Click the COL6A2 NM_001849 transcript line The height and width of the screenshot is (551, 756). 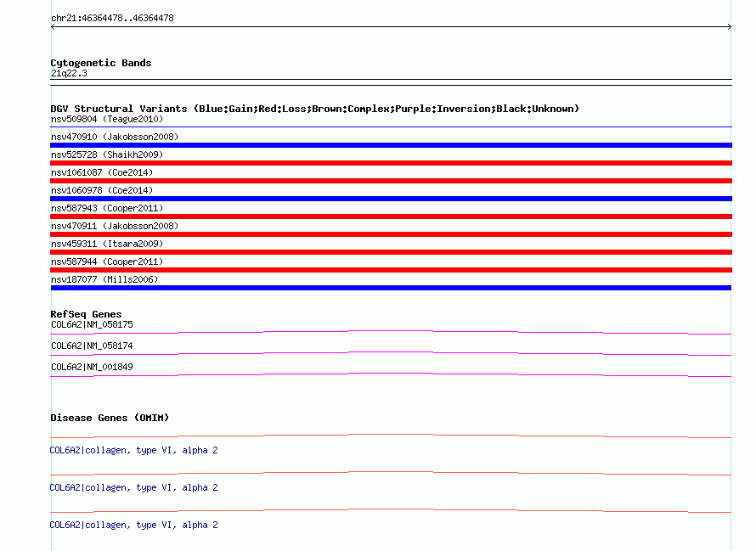[391, 374]
